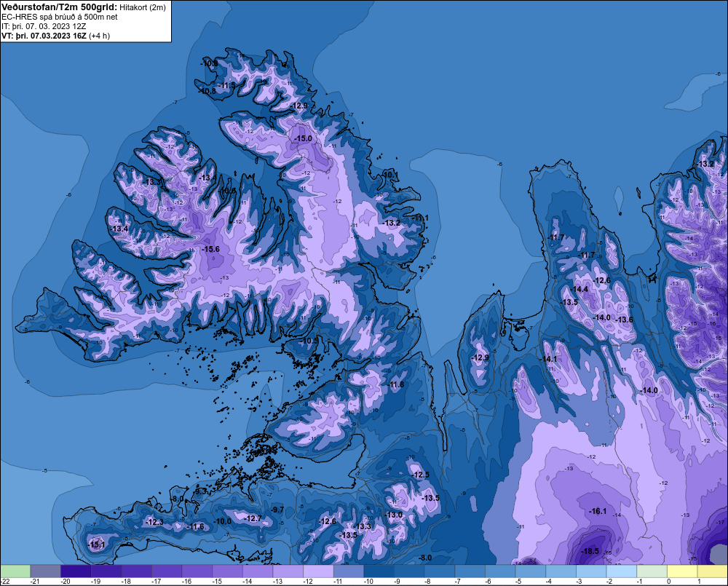This screenshot has width=728, height=586.
Task: Click the legend color swatch labeled -21
Action: (x=45, y=571)
